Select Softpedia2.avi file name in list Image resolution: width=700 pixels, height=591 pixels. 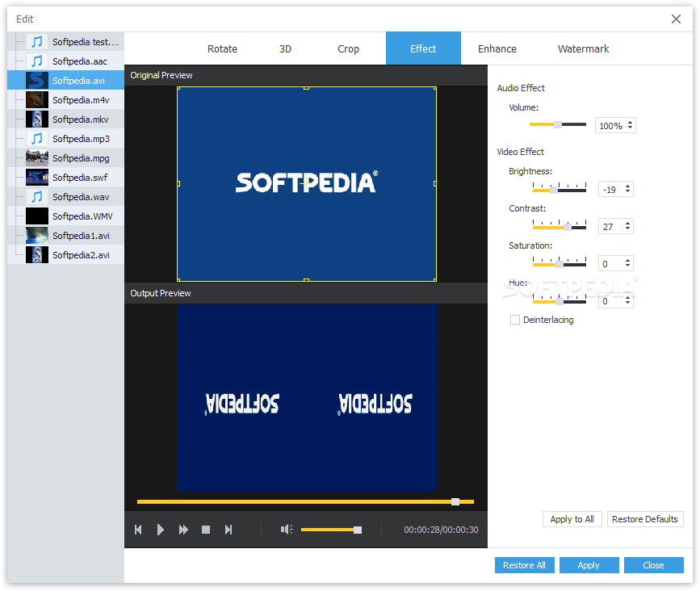click(81, 255)
